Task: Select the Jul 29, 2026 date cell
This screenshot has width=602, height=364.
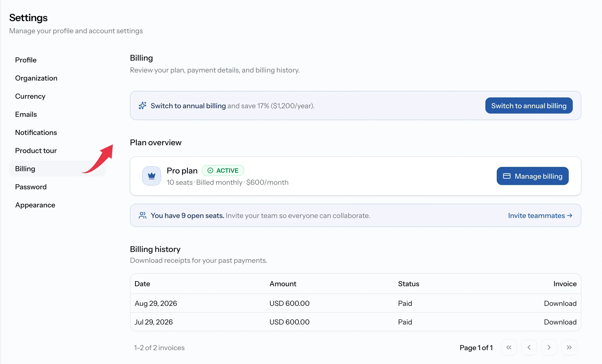Action: [x=154, y=322]
